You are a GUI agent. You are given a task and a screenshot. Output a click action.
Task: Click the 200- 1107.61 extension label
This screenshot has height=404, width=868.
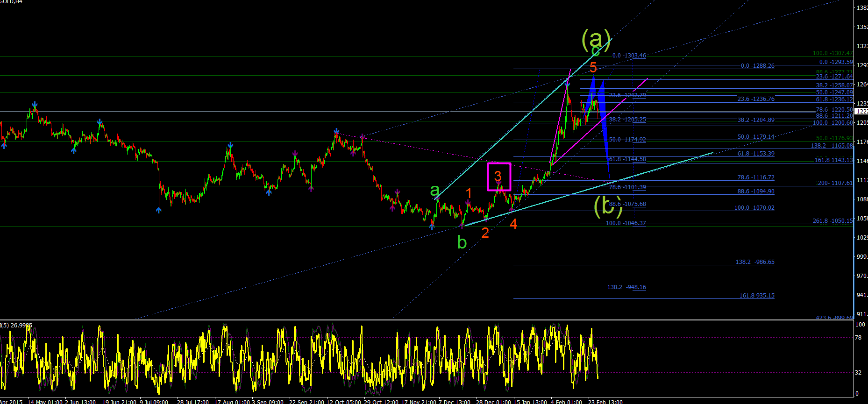point(834,183)
